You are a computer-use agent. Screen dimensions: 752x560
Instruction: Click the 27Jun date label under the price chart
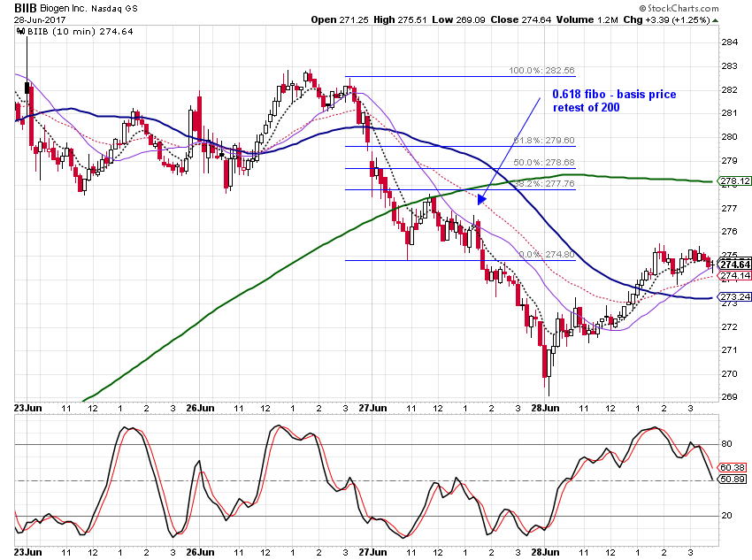(x=372, y=408)
